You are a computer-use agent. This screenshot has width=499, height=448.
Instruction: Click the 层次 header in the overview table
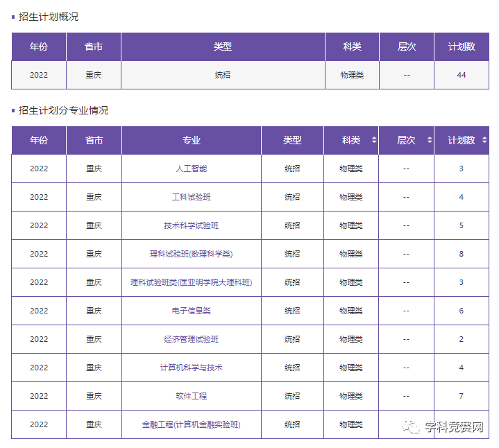(x=407, y=46)
